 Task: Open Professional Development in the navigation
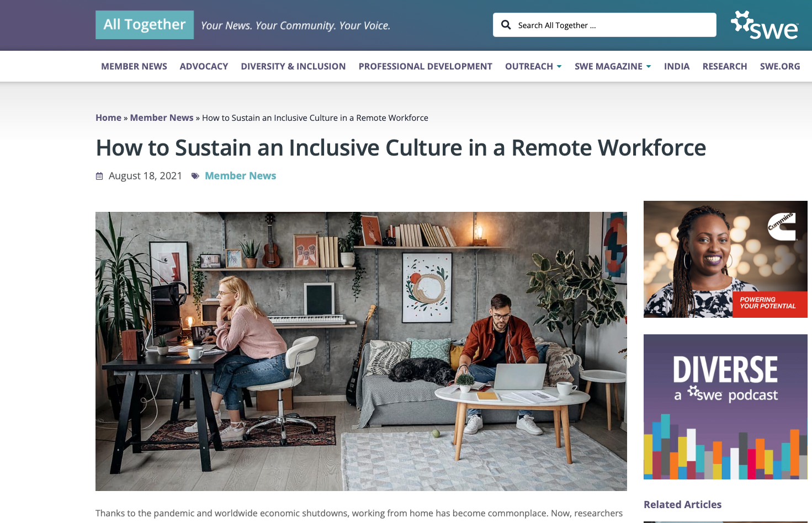coord(425,66)
